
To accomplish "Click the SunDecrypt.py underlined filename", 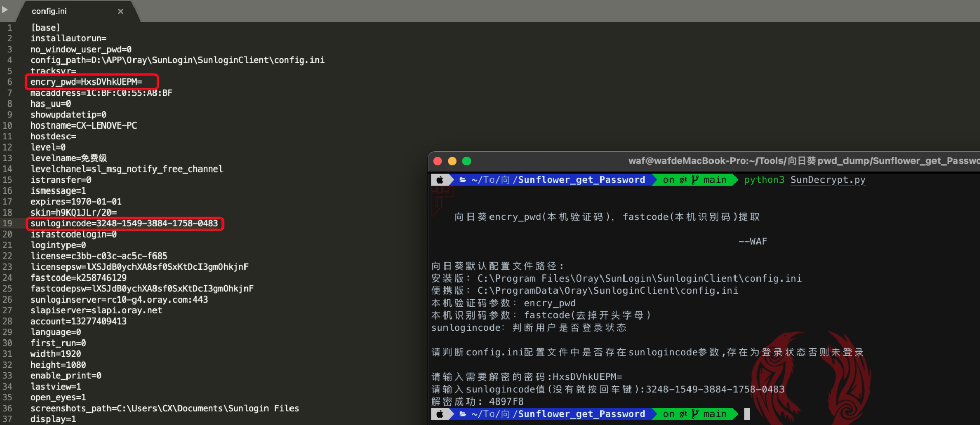I will pos(828,180).
